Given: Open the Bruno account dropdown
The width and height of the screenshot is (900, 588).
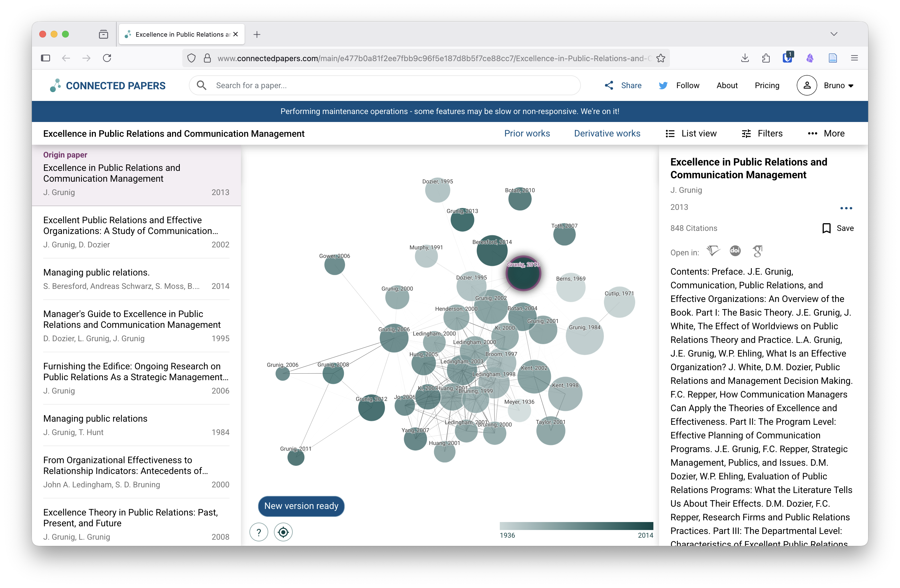Looking at the screenshot, I should (838, 85).
